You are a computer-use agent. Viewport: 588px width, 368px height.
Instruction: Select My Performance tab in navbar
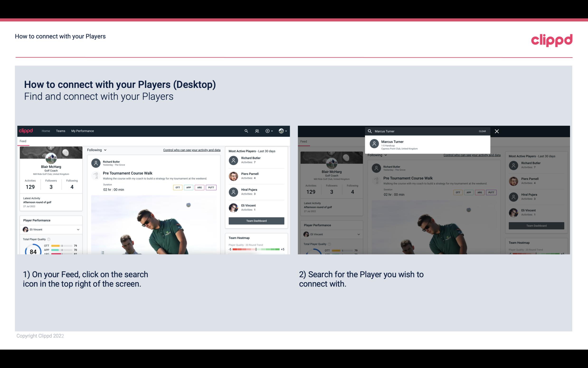click(82, 131)
